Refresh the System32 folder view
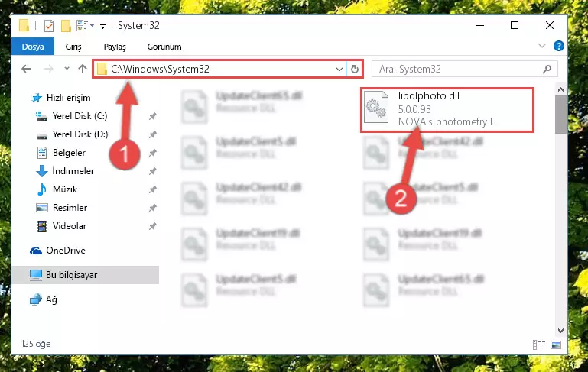Viewport: 588px width, 372px height. tap(354, 69)
